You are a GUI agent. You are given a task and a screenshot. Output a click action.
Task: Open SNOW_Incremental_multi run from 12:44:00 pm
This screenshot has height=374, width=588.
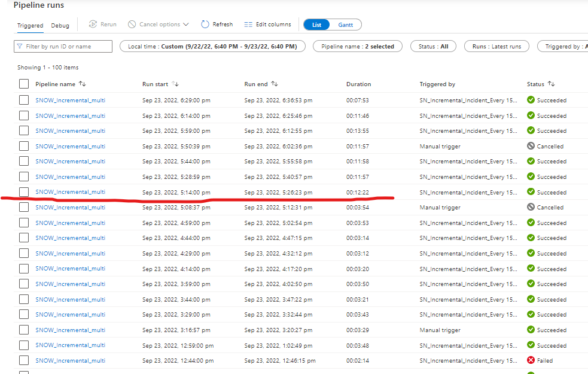tap(70, 360)
